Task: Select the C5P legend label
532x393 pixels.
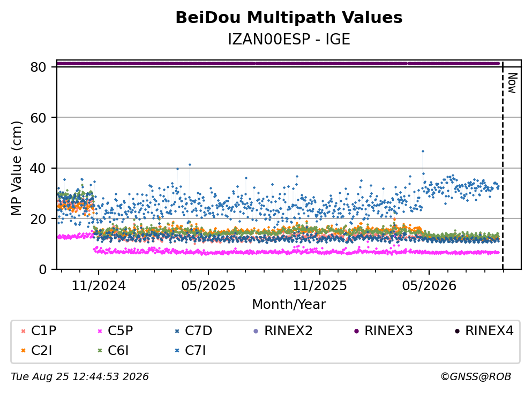Action: (120, 330)
